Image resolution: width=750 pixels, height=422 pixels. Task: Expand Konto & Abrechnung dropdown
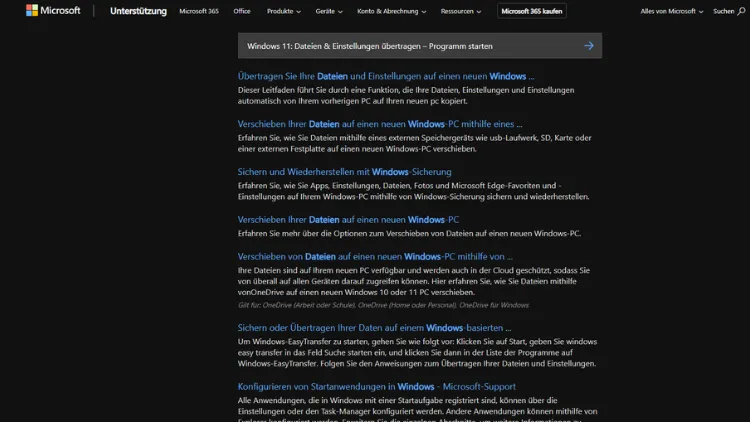tap(391, 11)
